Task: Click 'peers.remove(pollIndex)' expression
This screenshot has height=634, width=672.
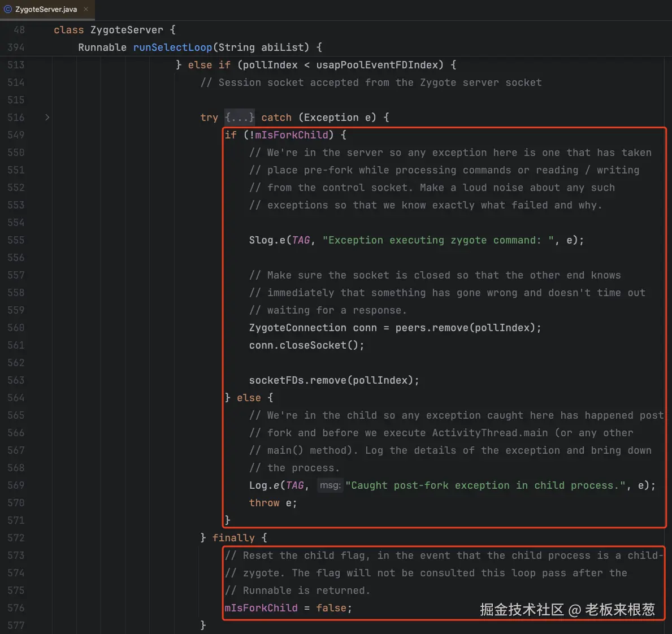Action: point(465,328)
